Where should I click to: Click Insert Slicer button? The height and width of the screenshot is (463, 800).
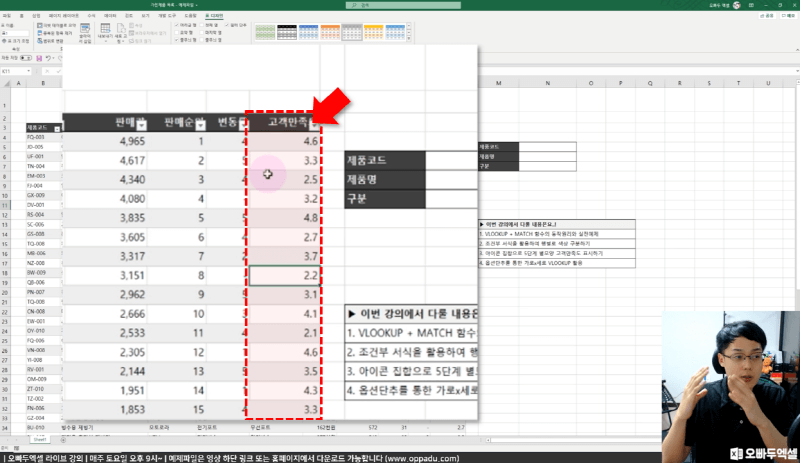(x=85, y=33)
